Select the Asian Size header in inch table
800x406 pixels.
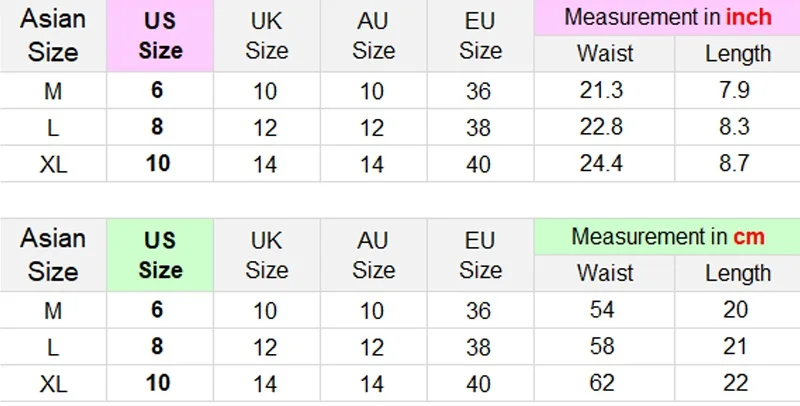point(53,36)
